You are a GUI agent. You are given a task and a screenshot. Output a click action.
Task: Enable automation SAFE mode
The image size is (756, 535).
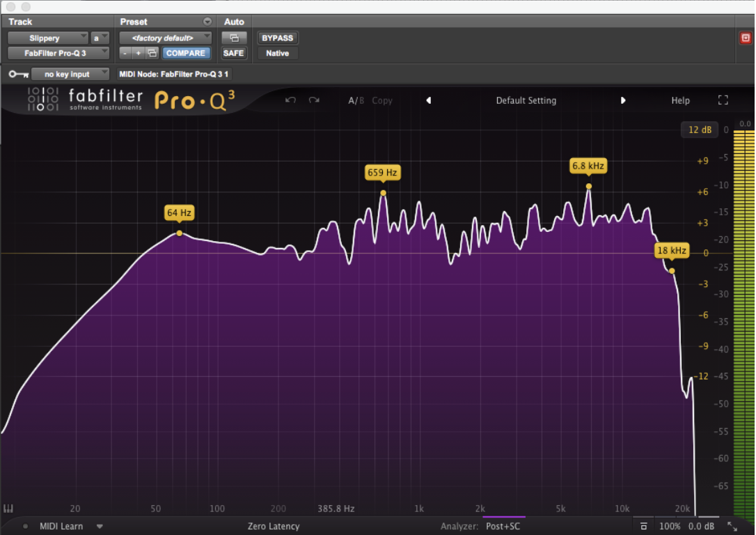click(x=233, y=53)
